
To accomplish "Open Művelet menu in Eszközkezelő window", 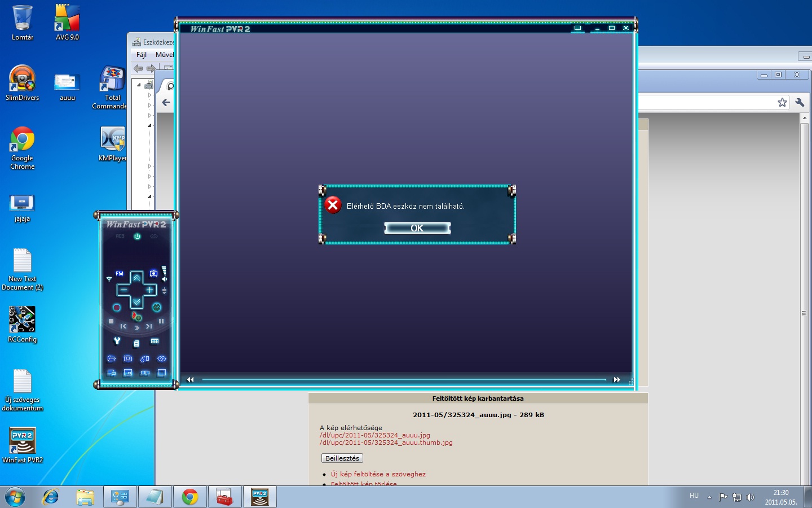I will [165, 55].
